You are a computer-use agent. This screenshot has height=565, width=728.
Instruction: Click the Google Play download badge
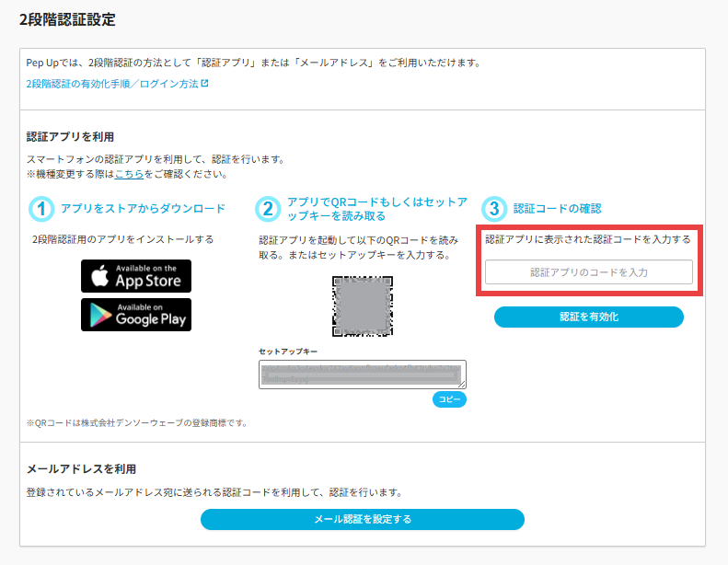click(136, 315)
